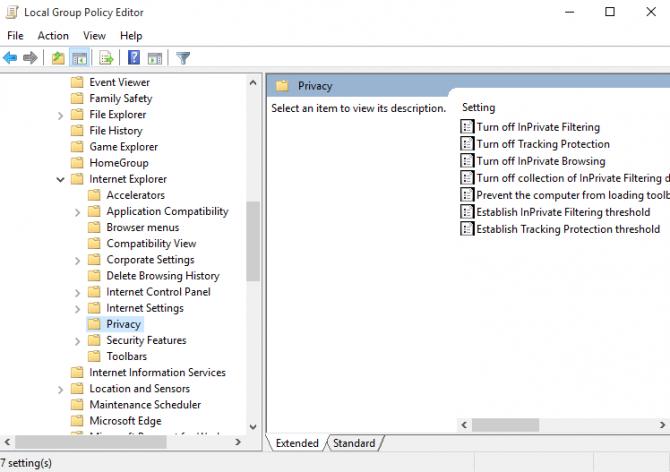This screenshot has width=670, height=472.
Task: Click folder icon beside Event Viewer
Action: click(77, 82)
